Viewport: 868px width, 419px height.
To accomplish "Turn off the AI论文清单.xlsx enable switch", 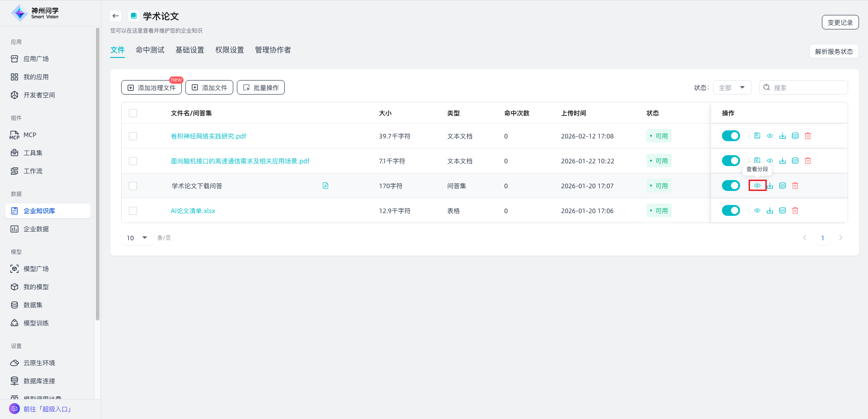I will coord(731,210).
